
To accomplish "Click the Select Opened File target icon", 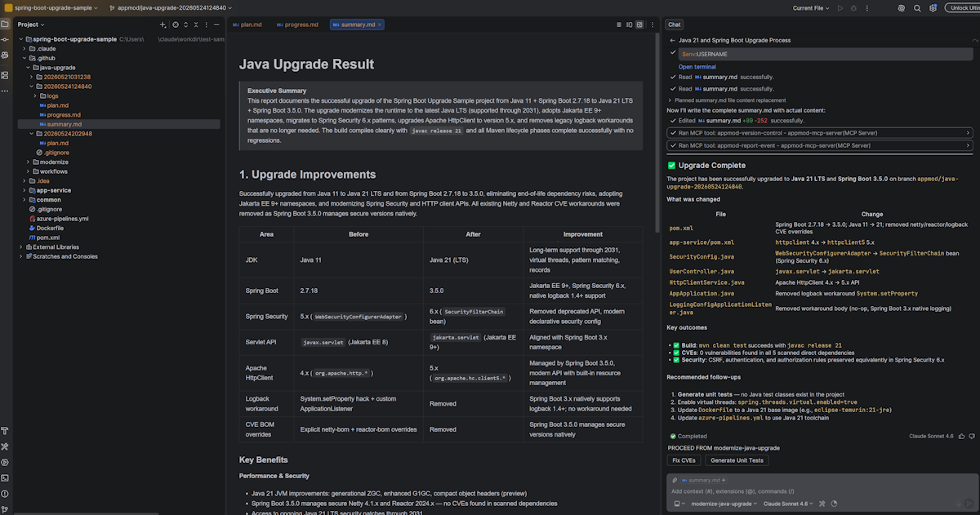I will (175, 24).
